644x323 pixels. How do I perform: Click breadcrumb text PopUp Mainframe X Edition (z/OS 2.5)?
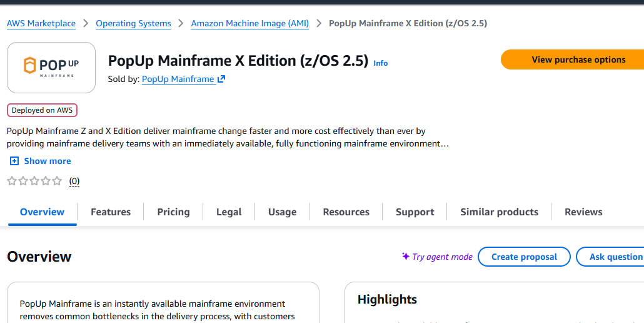pos(408,23)
